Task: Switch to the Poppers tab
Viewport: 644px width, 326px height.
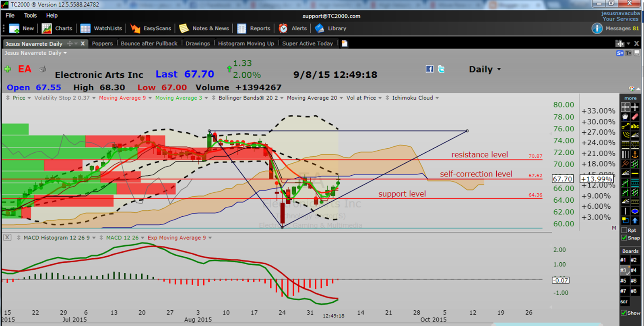Action: point(102,44)
